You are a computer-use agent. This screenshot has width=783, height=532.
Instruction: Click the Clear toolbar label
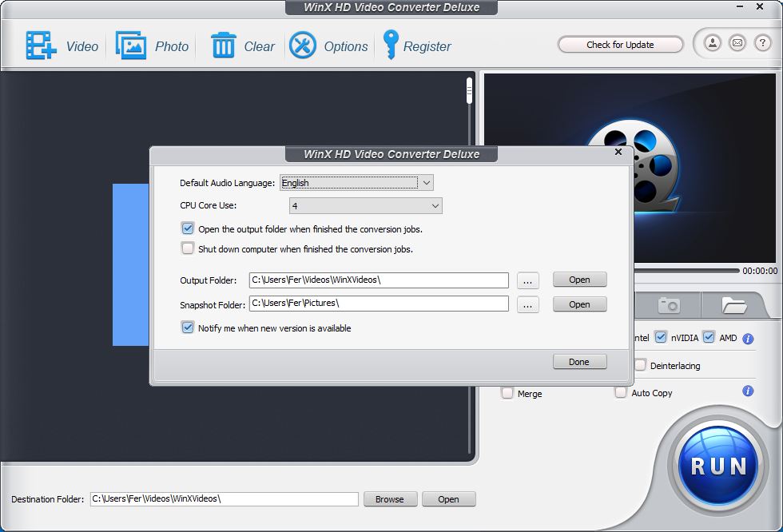pos(259,46)
